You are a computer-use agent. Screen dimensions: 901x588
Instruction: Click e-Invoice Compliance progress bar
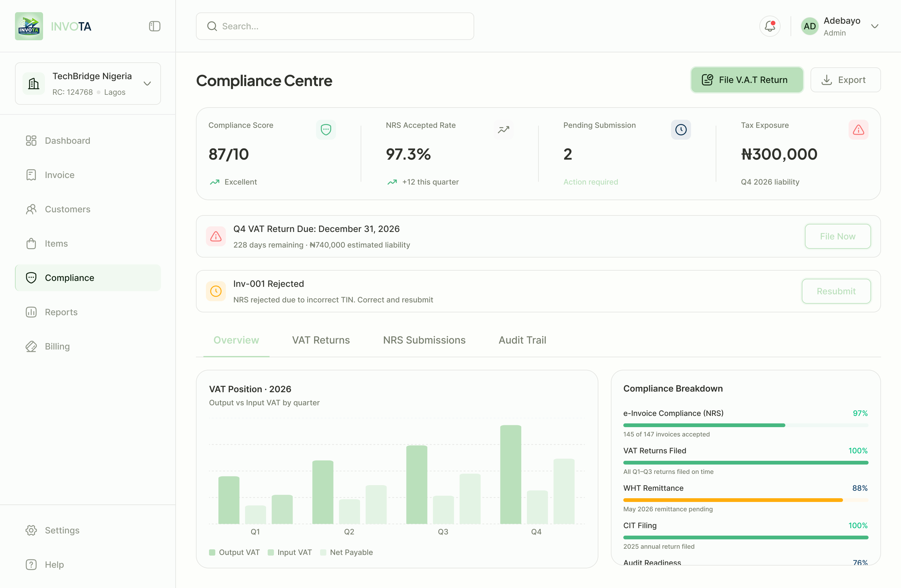click(745, 425)
